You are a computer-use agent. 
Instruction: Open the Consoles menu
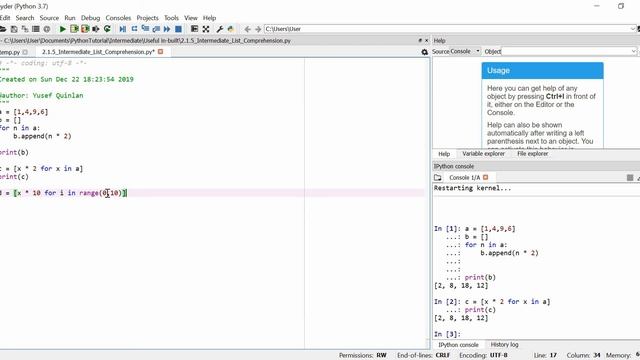[x=118, y=18]
